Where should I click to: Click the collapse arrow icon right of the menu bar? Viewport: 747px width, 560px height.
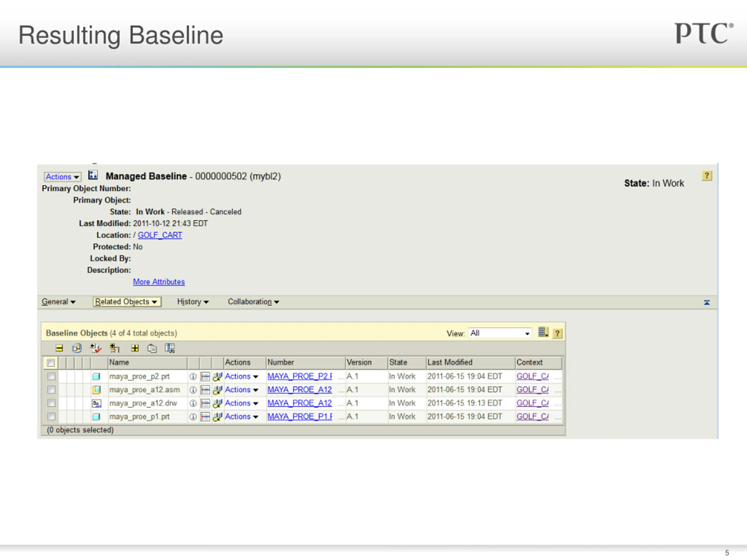click(706, 302)
